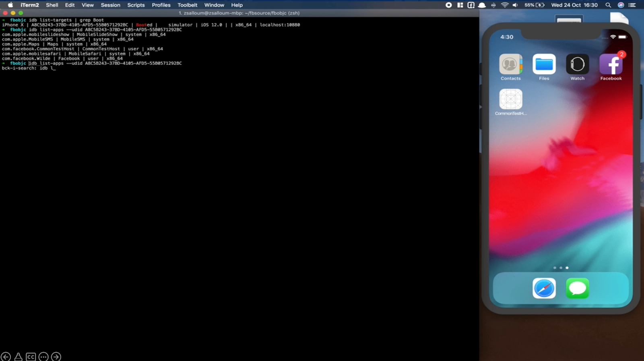Open the iTerm2 application menu
Viewport: 644px width, 361px height.
tap(29, 5)
